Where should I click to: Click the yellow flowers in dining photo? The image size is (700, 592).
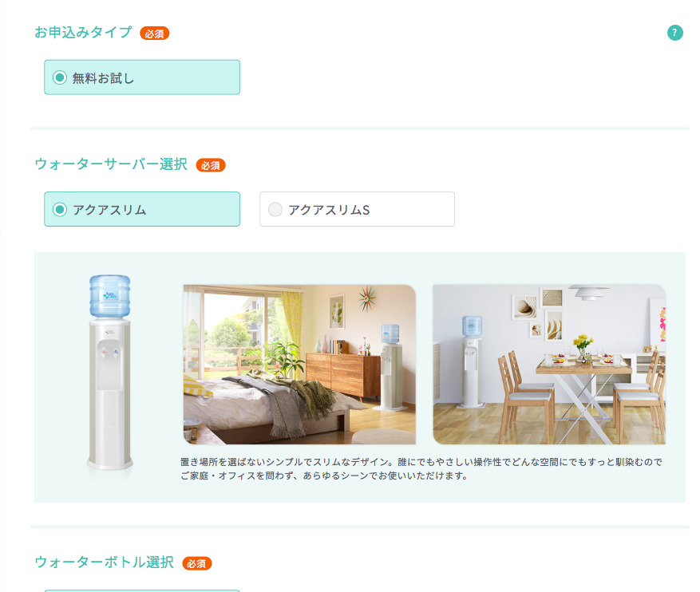coord(583,341)
